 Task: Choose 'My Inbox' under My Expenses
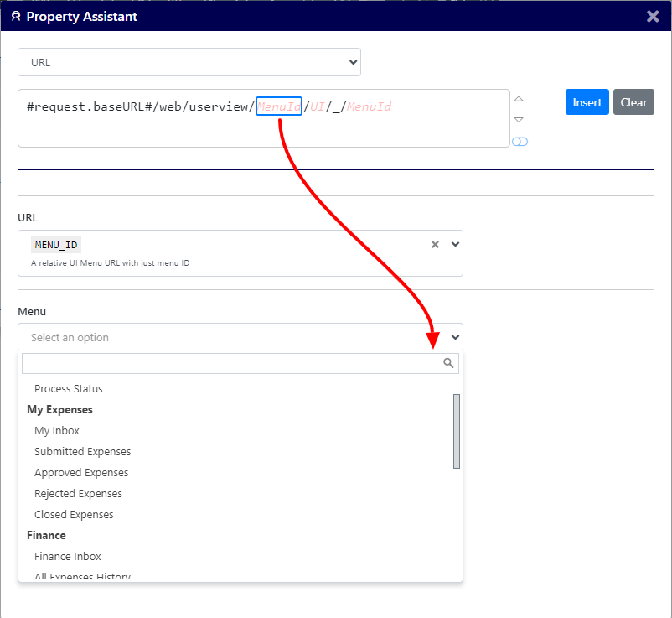(57, 431)
